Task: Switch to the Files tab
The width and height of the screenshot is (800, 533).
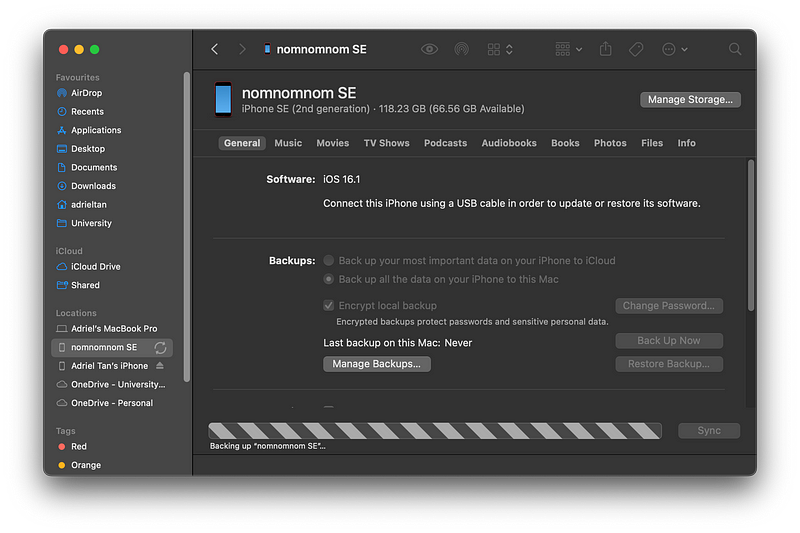Action: (652, 143)
